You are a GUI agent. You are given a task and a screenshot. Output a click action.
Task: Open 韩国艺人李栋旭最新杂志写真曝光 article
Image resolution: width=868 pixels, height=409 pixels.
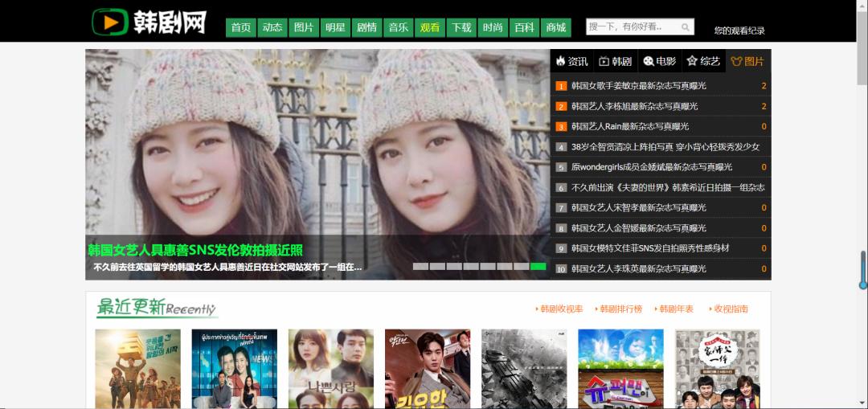[x=634, y=106]
